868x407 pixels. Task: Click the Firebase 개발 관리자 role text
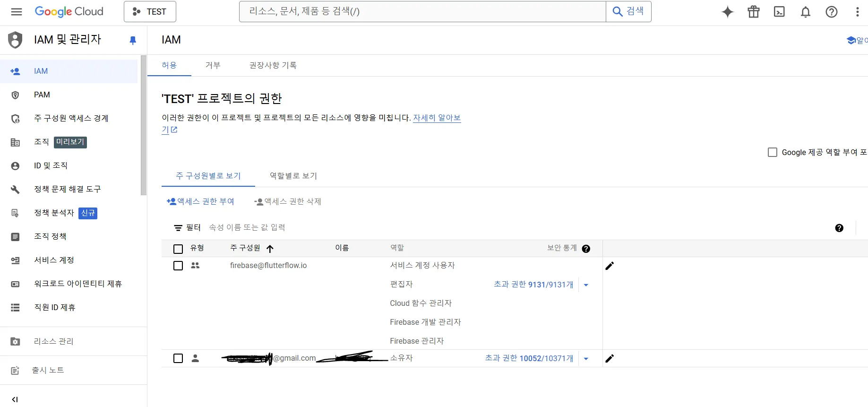(425, 322)
